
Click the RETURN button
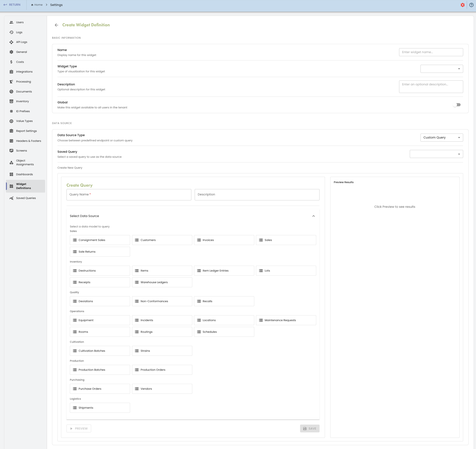12,5
